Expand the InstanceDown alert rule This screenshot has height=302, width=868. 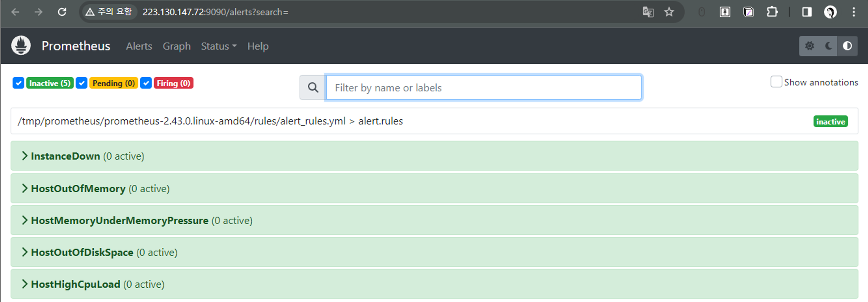[434, 156]
